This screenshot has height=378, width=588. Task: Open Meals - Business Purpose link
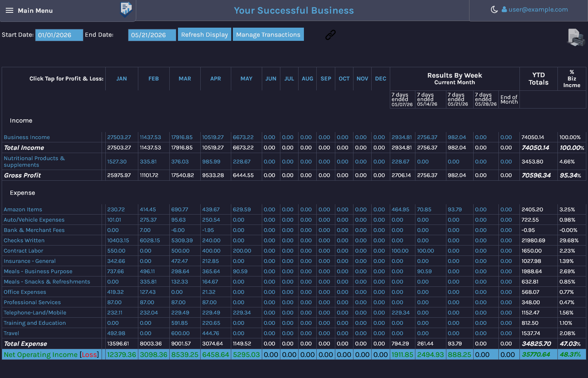pos(38,272)
